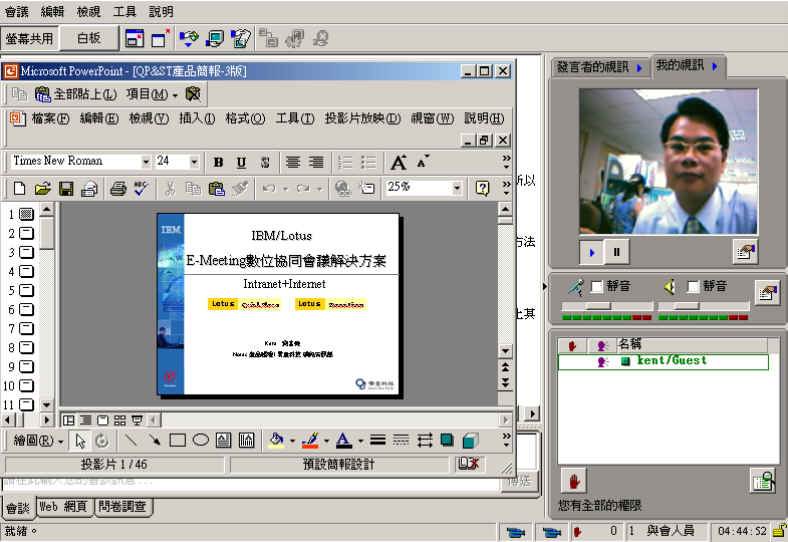Click next slide double-arrow button
This screenshot has width=788, height=542.
(506, 383)
